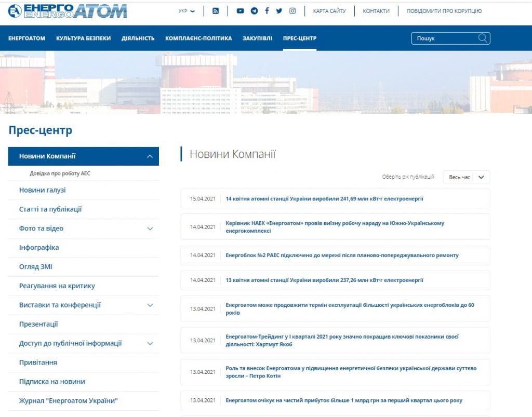Open the Instagram profile icon

click(x=292, y=11)
